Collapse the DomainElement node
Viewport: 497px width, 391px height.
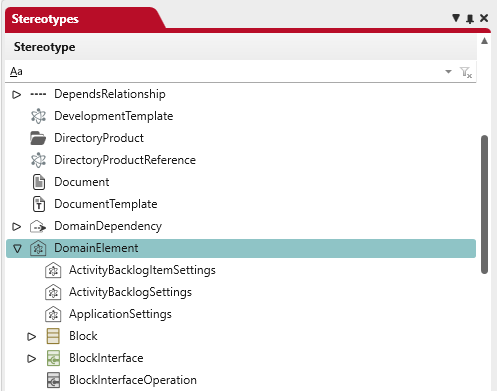17,249
